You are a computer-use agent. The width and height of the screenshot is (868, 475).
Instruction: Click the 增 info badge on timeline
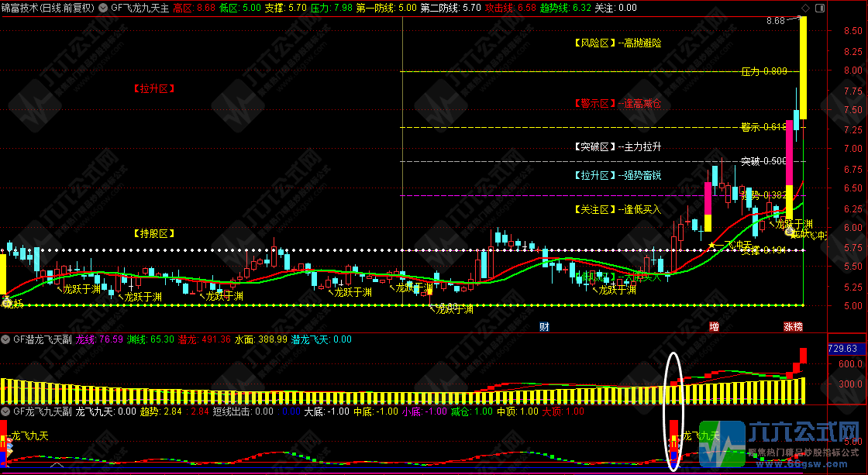[x=715, y=327]
